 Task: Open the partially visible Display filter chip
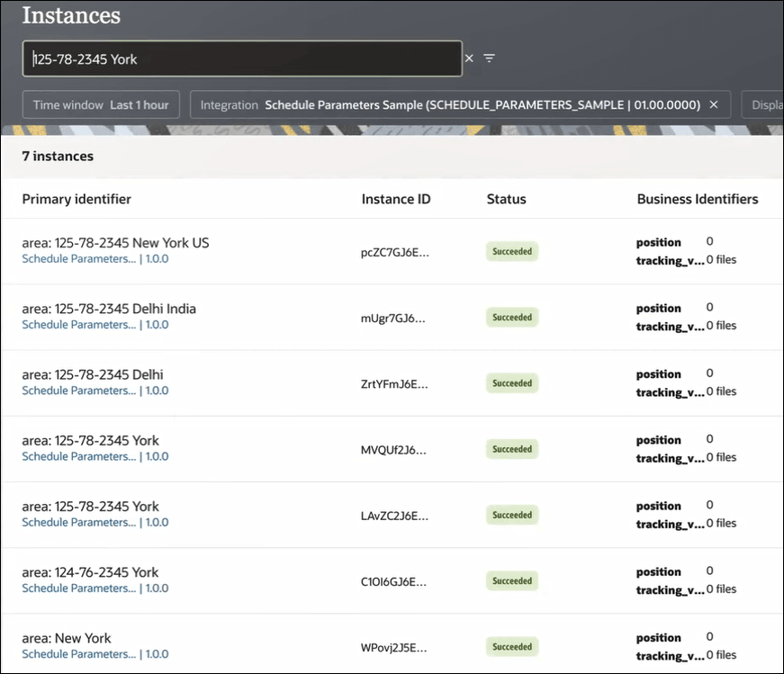(x=763, y=104)
